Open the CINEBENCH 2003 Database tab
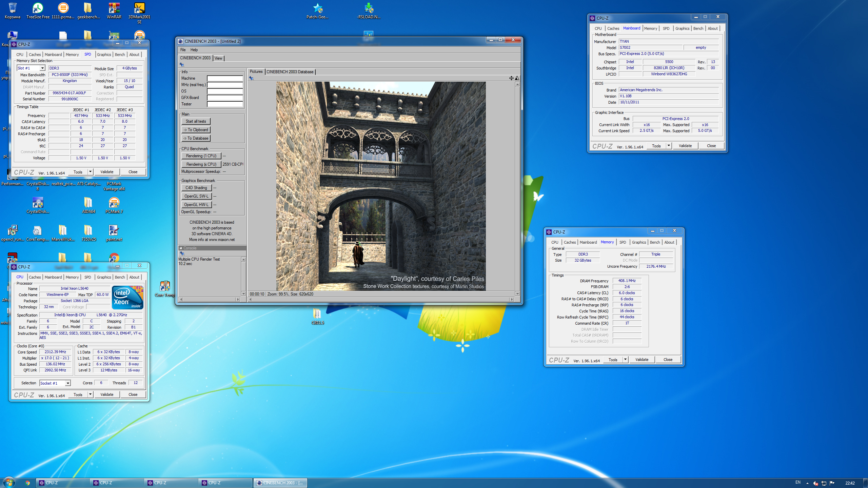The image size is (868, 488). point(290,72)
